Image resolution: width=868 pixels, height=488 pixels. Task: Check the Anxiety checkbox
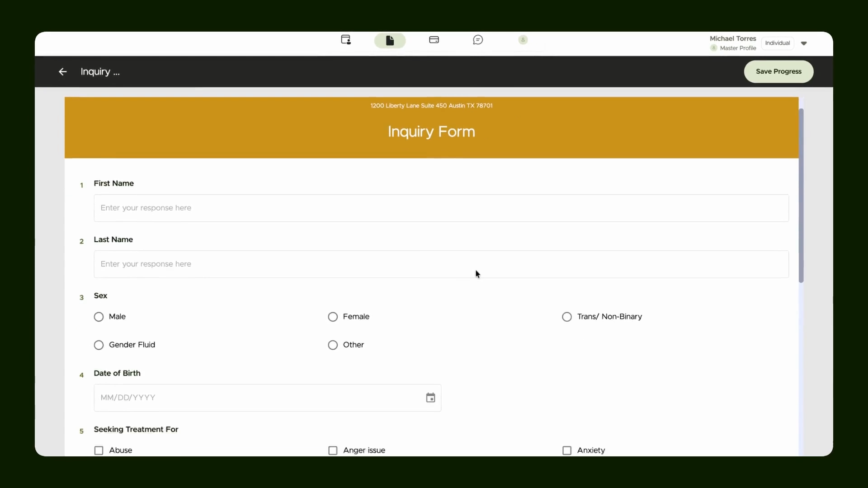click(x=567, y=450)
